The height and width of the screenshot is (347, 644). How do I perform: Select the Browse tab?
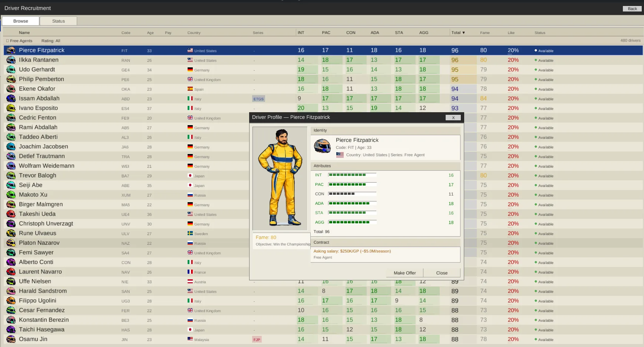pos(20,21)
